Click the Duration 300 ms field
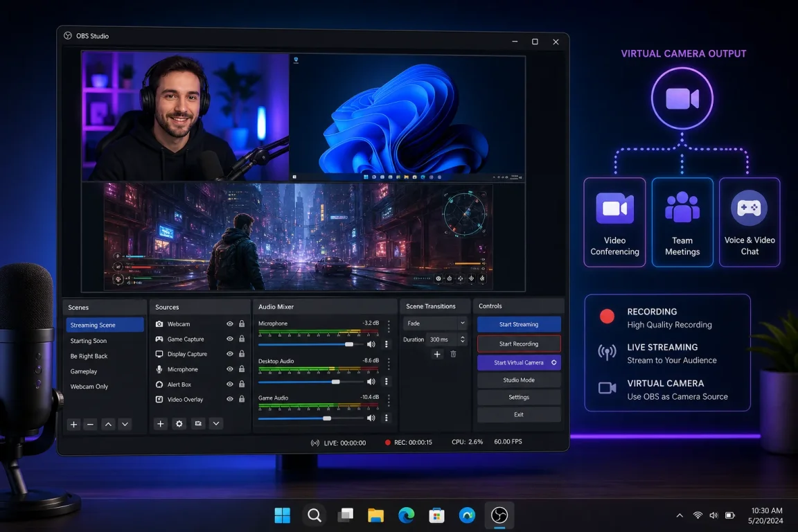 447,339
